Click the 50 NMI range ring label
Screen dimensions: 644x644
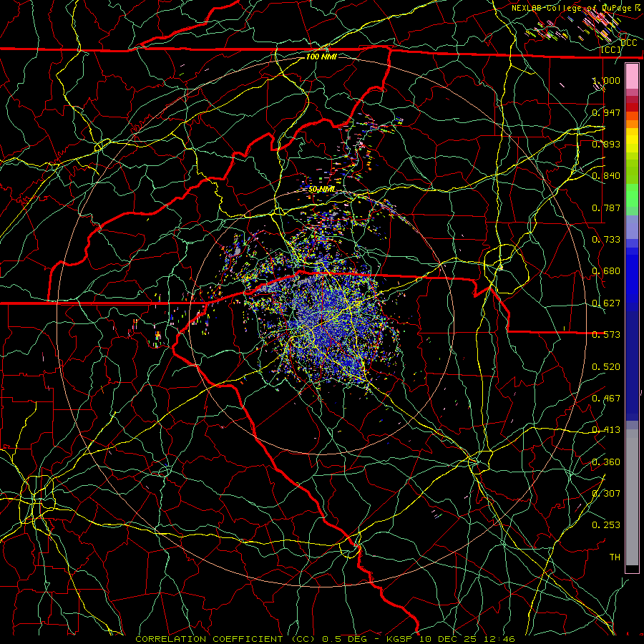321,189
